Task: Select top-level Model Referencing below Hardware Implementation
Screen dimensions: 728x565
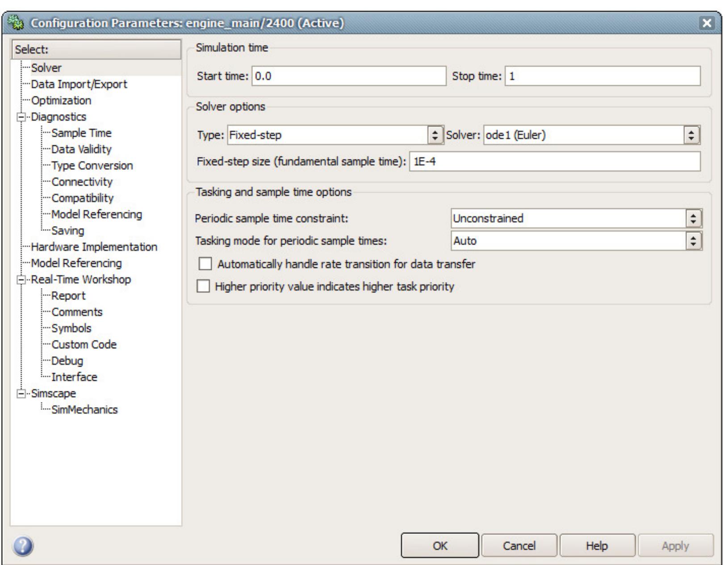Action: (76, 263)
